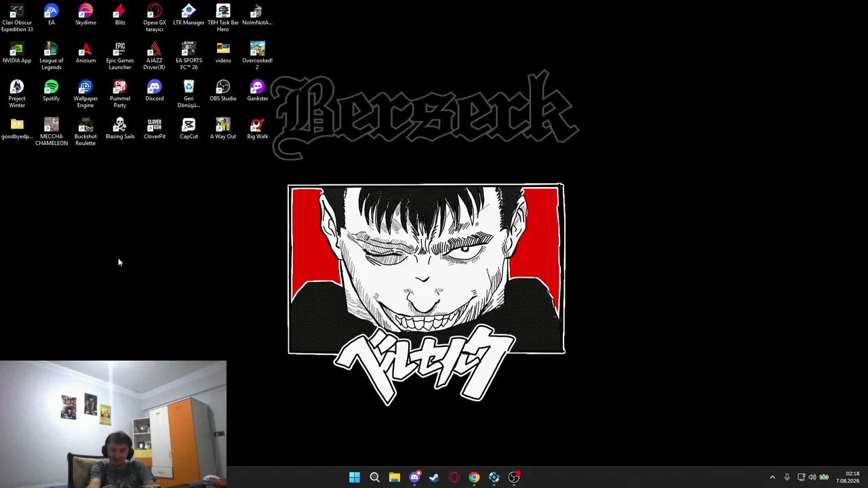Viewport: 868px width, 488px height.
Task: Click the LTK Manager desktop icon
Action: [189, 15]
